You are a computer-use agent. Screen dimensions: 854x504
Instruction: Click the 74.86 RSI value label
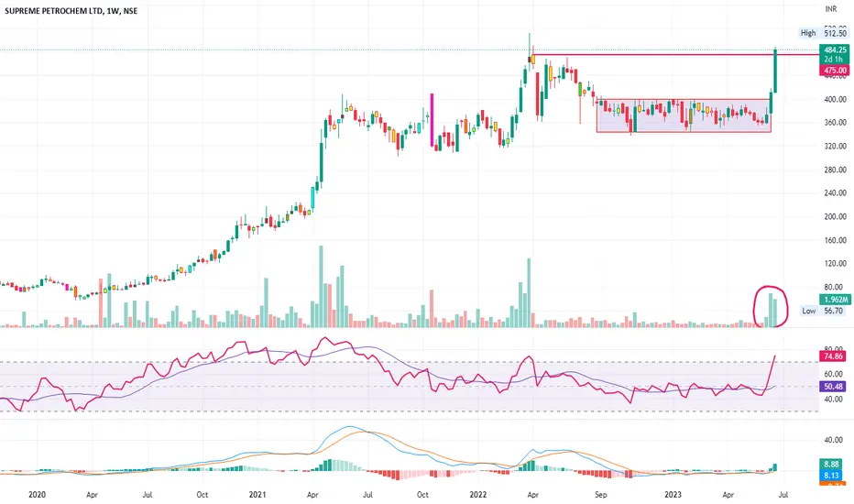(833, 356)
